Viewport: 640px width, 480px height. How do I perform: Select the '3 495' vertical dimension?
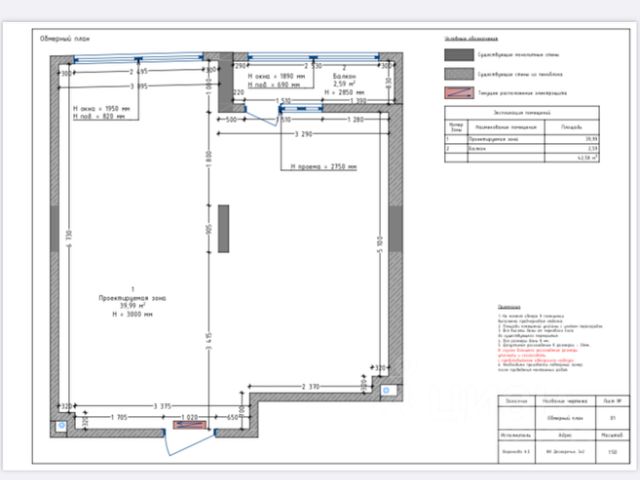point(209,341)
